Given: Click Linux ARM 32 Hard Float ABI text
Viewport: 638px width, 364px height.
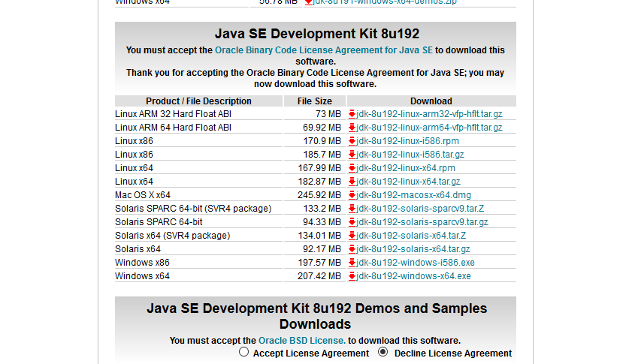Looking at the screenshot, I should (x=173, y=114).
